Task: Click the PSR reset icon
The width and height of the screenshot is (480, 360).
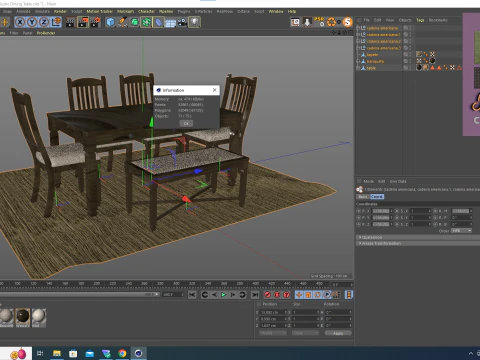Action: (x=319, y=22)
